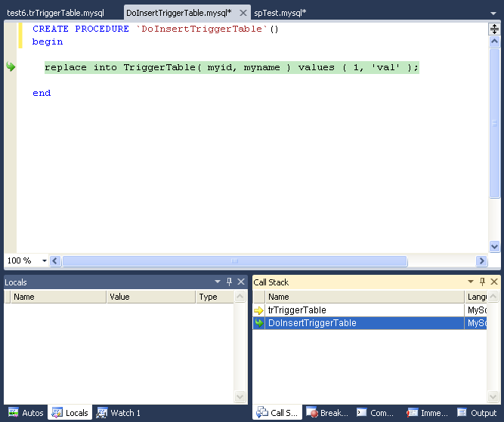Expand the open documents list dropdown
This screenshot has height=422, width=504.
pyautogui.click(x=495, y=14)
